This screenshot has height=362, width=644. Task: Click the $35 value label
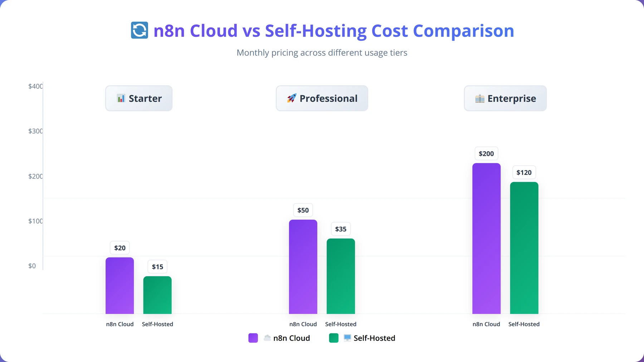(x=341, y=229)
